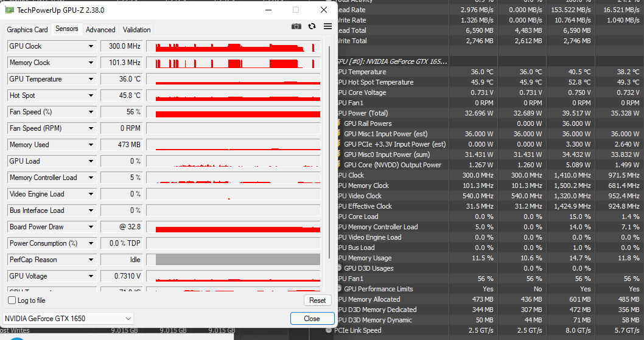The height and width of the screenshot is (340, 644).
Task: Open the Fan Speed (%) sensor dropdown
Action: pyautogui.click(x=91, y=112)
